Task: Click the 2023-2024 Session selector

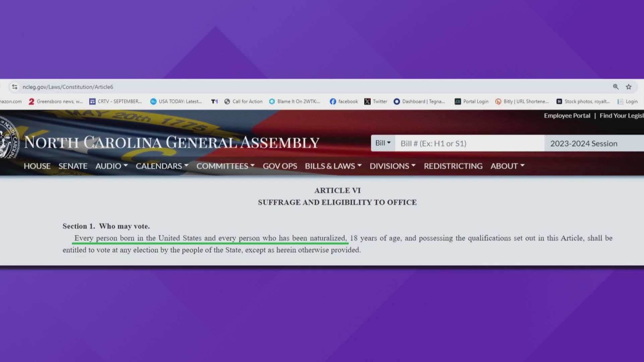Action: [584, 143]
